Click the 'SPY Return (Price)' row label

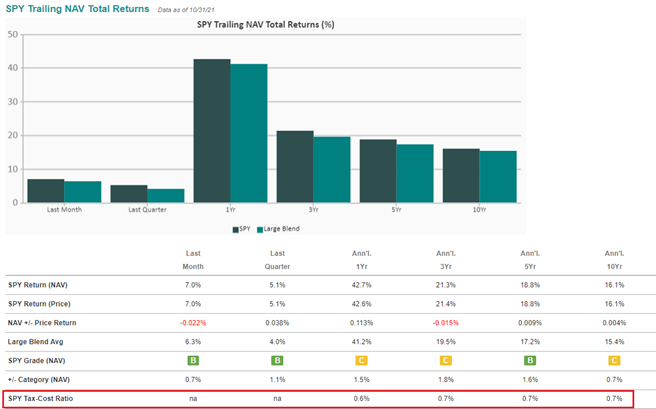(x=39, y=304)
